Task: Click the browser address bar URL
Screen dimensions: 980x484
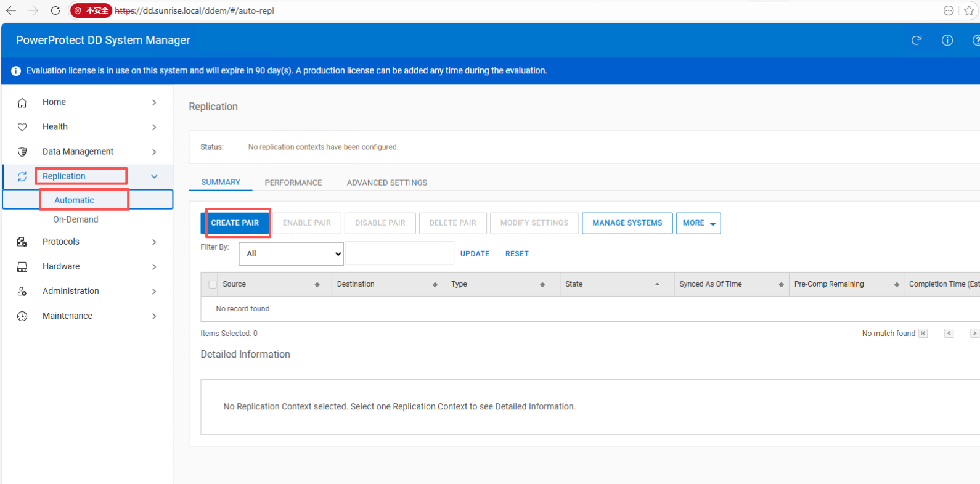Action: point(194,10)
